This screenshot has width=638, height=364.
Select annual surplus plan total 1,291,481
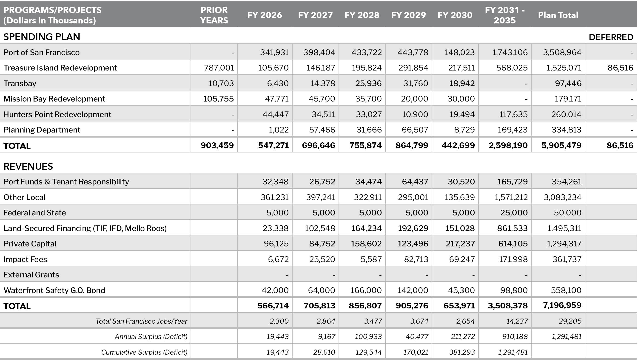567,337
